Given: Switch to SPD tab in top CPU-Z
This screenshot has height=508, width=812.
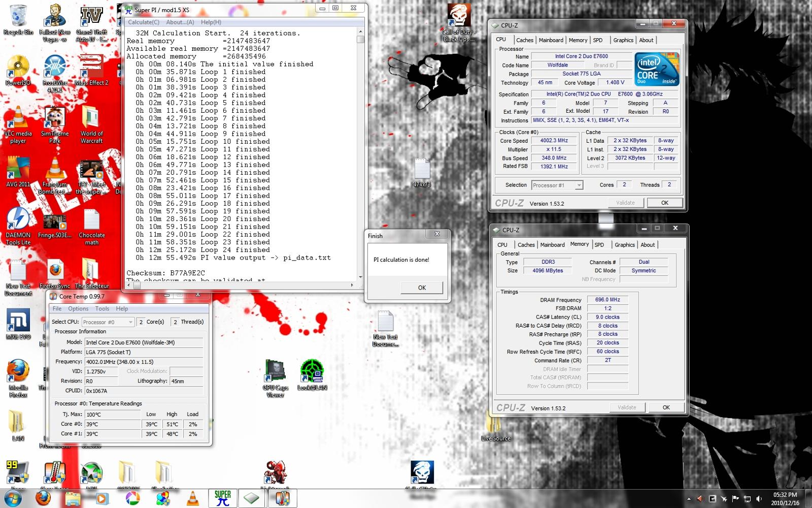Looking at the screenshot, I should 598,40.
